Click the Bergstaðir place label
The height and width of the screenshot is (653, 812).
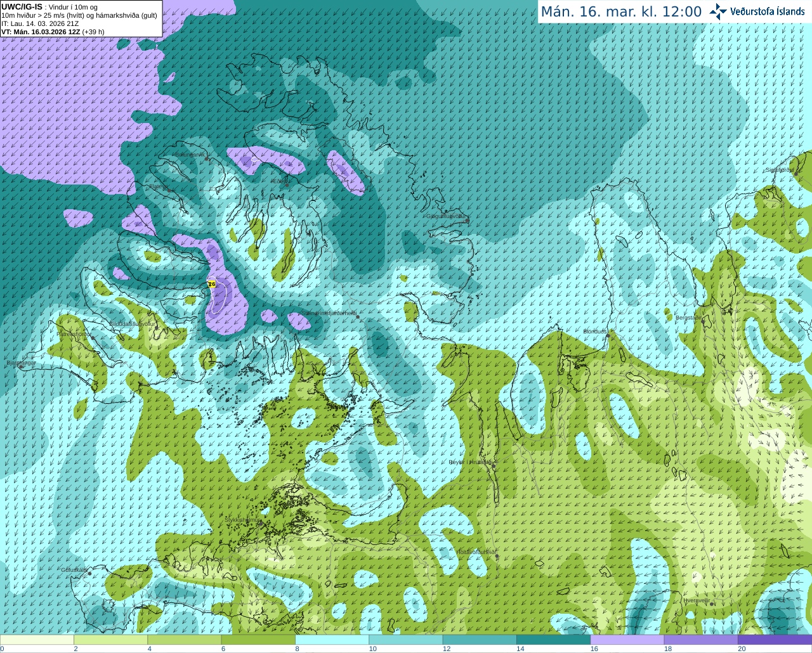pos(688,317)
